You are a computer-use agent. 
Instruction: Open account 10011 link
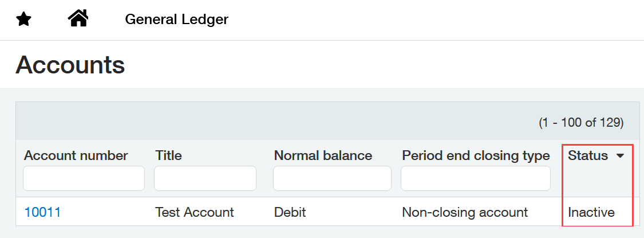pos(42,212)
